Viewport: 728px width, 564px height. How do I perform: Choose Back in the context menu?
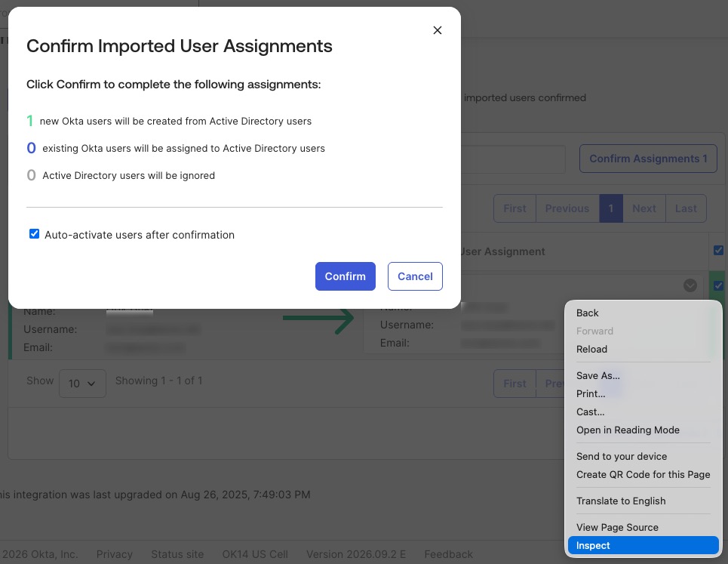[643, 313]
